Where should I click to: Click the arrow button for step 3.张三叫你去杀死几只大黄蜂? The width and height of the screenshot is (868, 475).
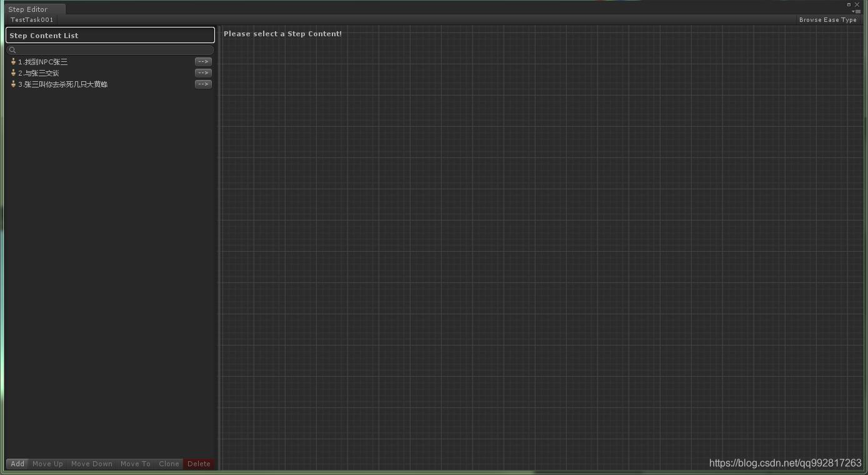(203, 84)
